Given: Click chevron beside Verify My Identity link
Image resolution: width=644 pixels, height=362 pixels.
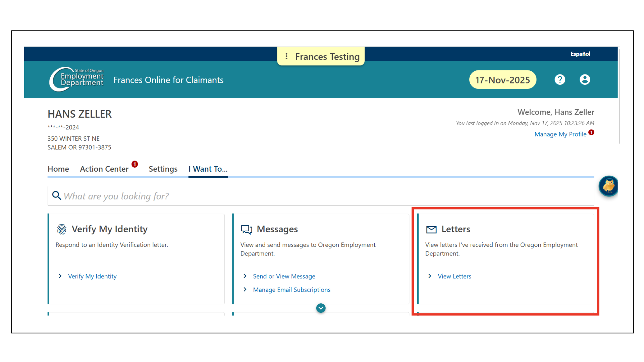Looking at the screenshot, I should (60, 276).
